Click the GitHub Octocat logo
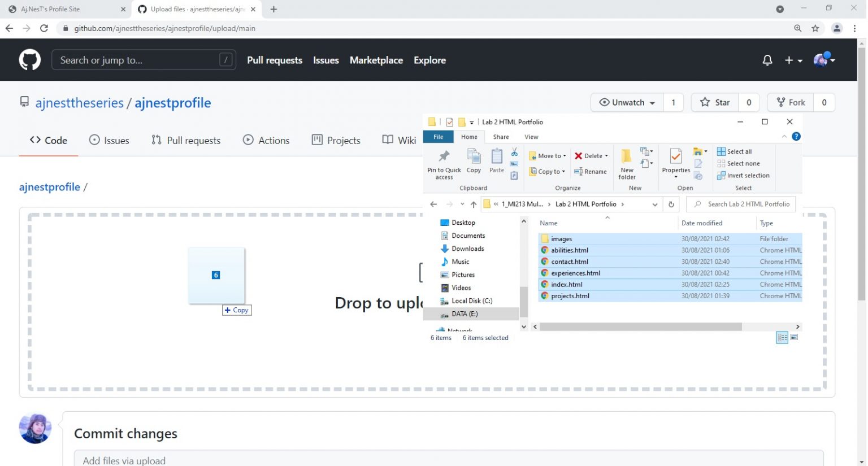Image resolution: width=868 pixels, height=466 pixels. point(29,60)
